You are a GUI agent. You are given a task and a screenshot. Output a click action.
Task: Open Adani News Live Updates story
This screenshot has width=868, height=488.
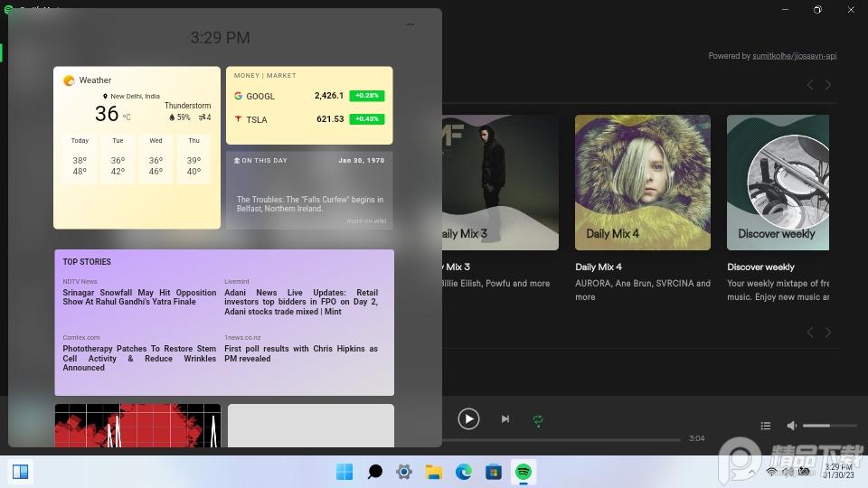point(301,302)
